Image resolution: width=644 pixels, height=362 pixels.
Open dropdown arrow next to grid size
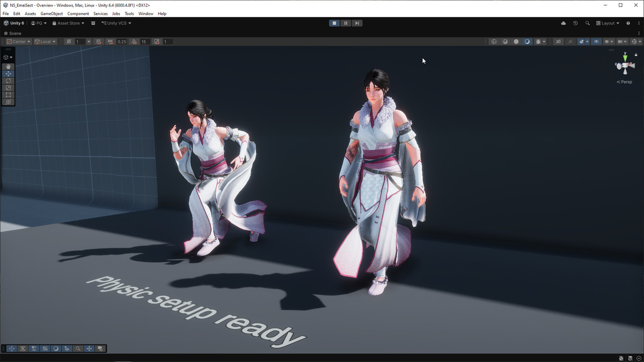coord(89,42)
